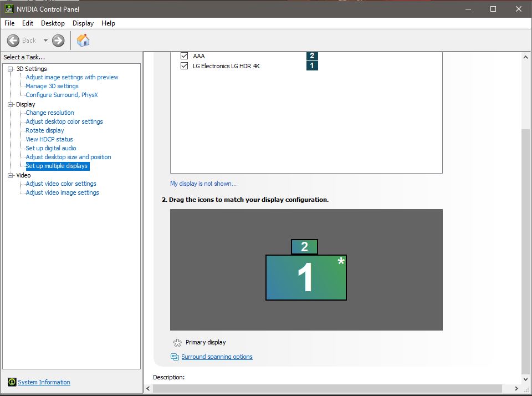Uncheck the AAA display checkbox

(x=184, y=55)
